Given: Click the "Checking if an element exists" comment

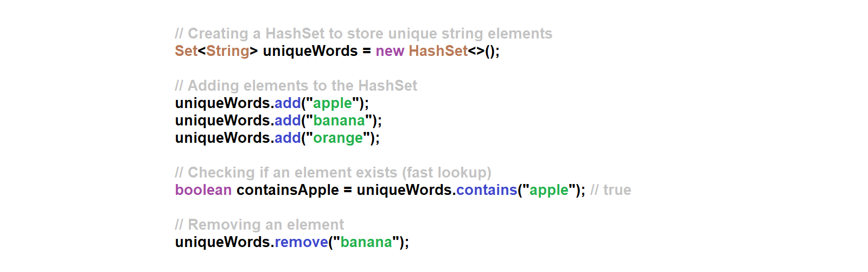Looking at the screenshot, I should point(333,173).
